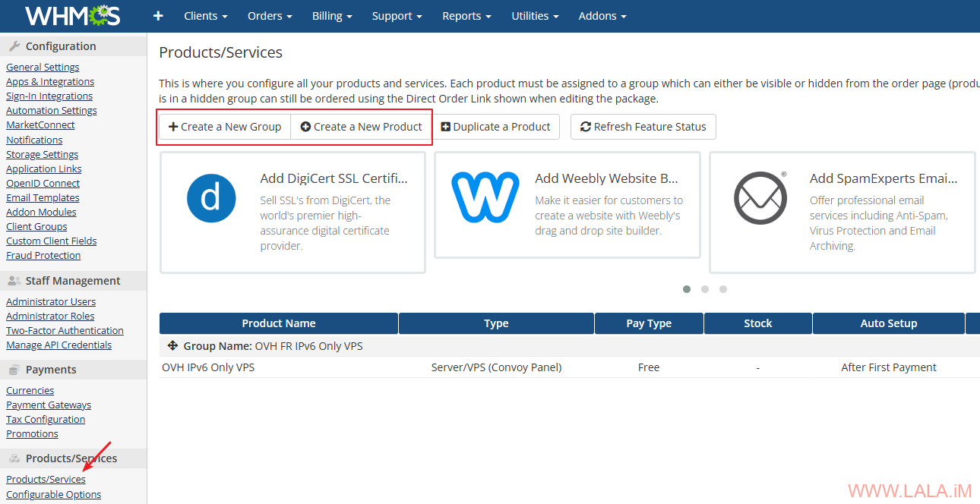
Task: Click the WHMCS logo
Action: point(72,16)
